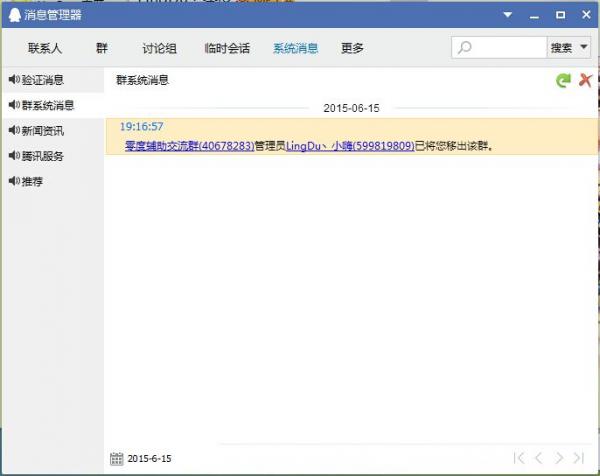The image size is (600, 476).
Task: Click speaker icon beside 推荐
Action: tap(14, 181)
